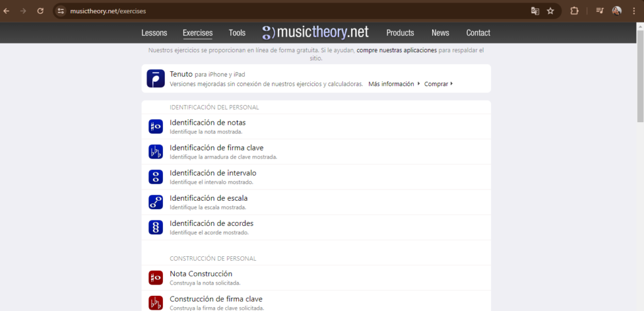The image size is (644, 311).
Task: Select the Identificación de escala icon
Action: click(155, 202)
